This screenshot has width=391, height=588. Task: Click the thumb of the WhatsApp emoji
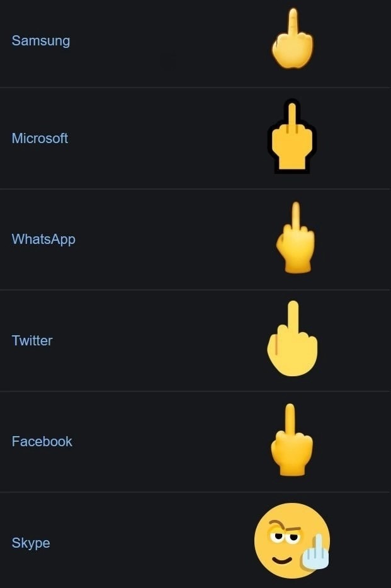pyautogui.click(x=281, y=246)
